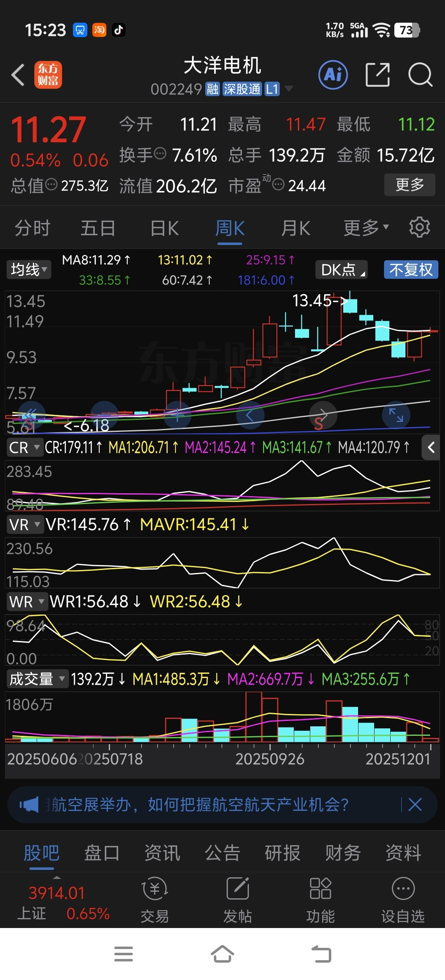Tap the MA8:11.29 moving average label
The image size is (445, 980).
coord(96,260)
